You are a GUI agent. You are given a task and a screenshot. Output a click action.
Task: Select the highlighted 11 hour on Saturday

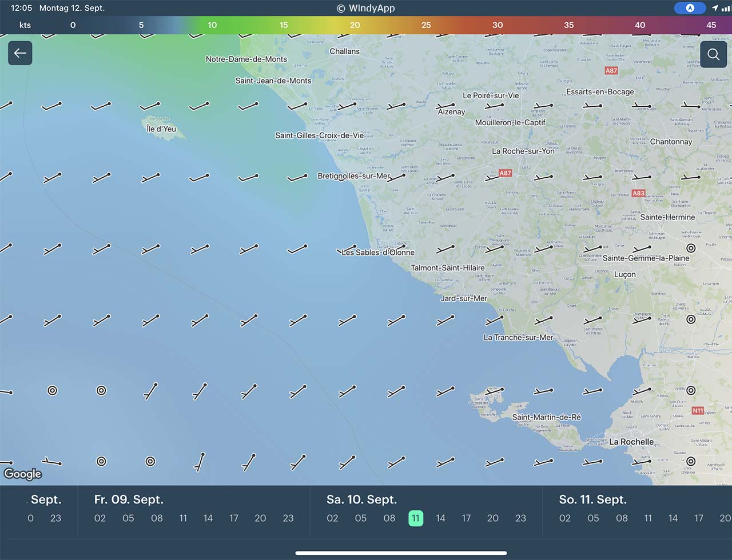(x=416, y=518)
